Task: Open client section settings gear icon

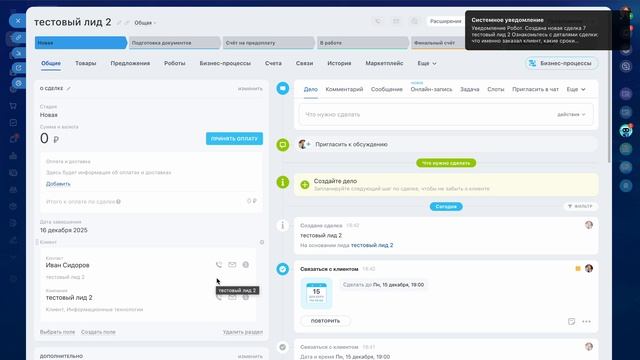Action: coord(262,242)
